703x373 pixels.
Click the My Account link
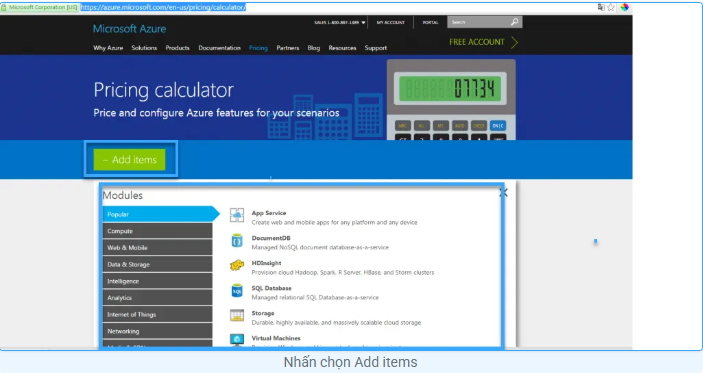coord(391,22)
